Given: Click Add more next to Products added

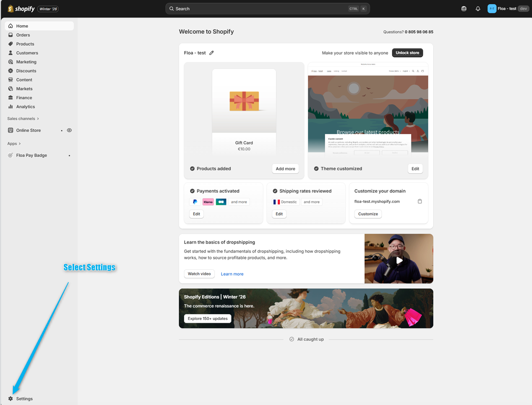Looking at the screenshot, I should tap(285, 169).
